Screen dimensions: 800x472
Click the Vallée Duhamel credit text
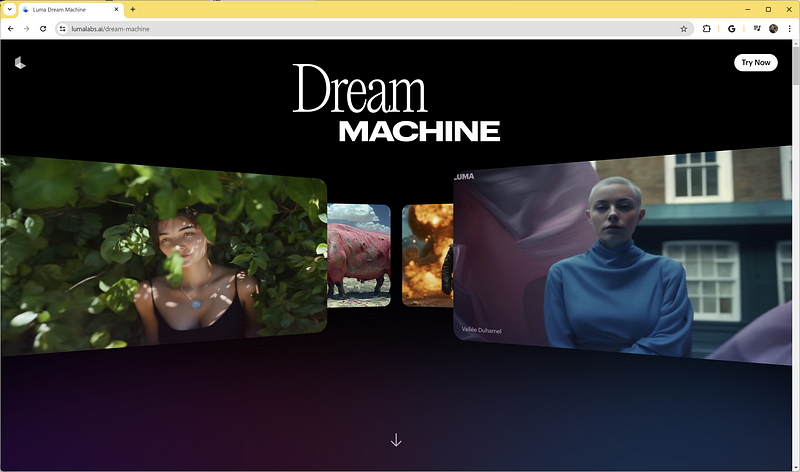coord(482,330)
